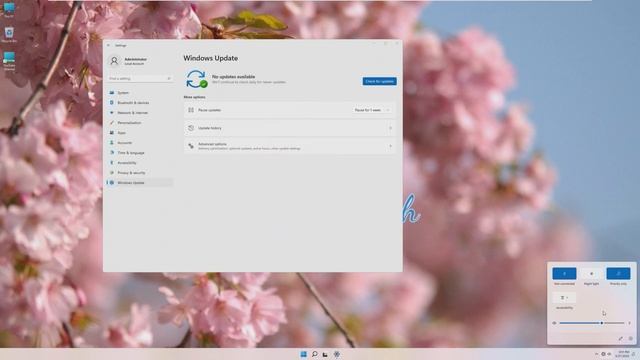Click the Find a setting search box
The image size is (640, 360).
click(x=140, y=78)
